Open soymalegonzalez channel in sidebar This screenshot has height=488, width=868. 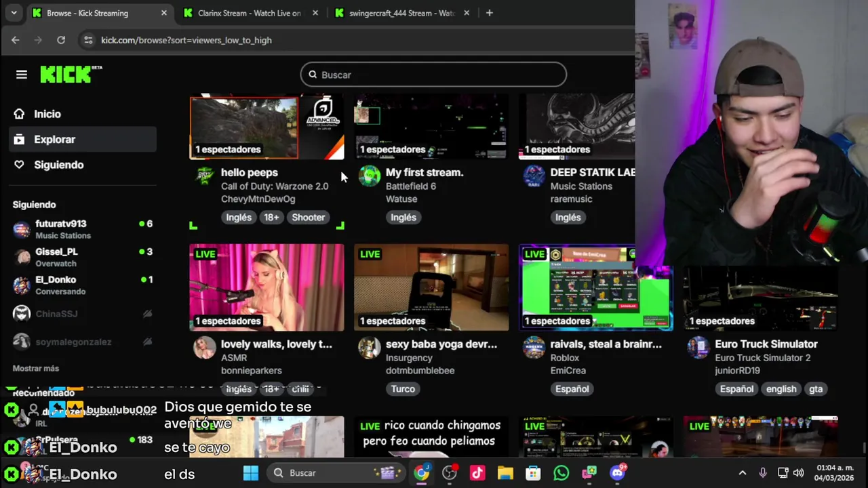[83, 342]
